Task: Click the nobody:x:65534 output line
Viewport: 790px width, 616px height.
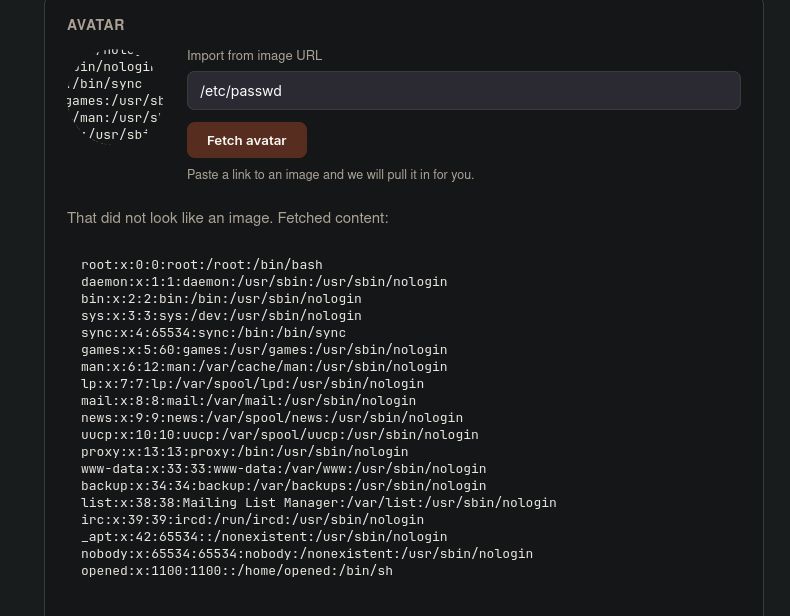Action: 307,554
